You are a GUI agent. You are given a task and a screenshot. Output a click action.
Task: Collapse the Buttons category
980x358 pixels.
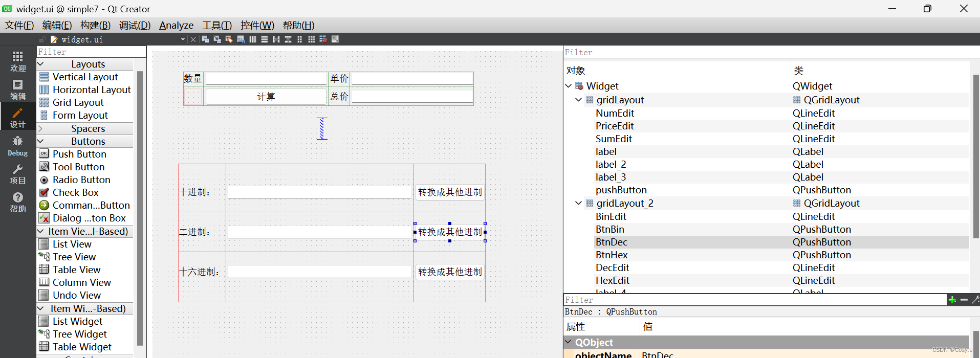[x=41, y=141]
